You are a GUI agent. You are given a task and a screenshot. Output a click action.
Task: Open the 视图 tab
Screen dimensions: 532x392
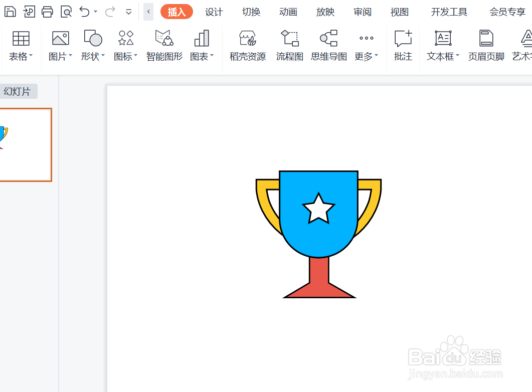click(399, 12)
